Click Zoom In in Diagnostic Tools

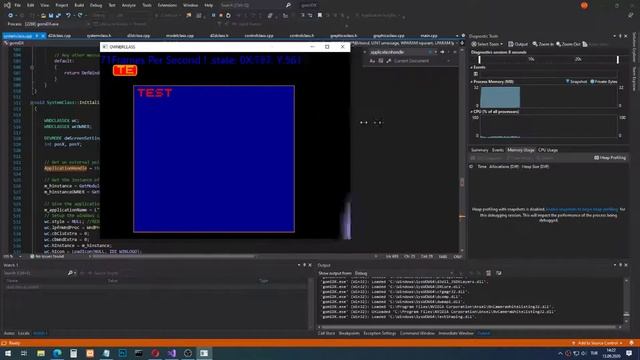[x=543, y=44]
